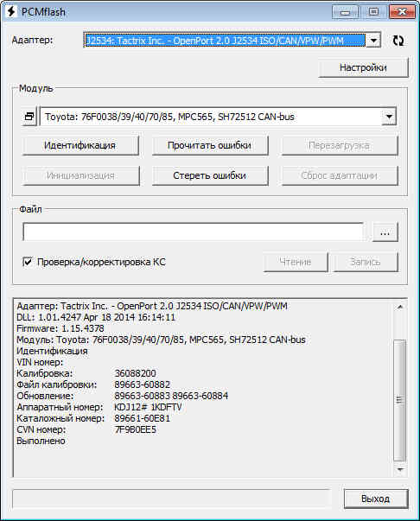
Task: Click Прочитать ошибки button
Action: (210, 145)
